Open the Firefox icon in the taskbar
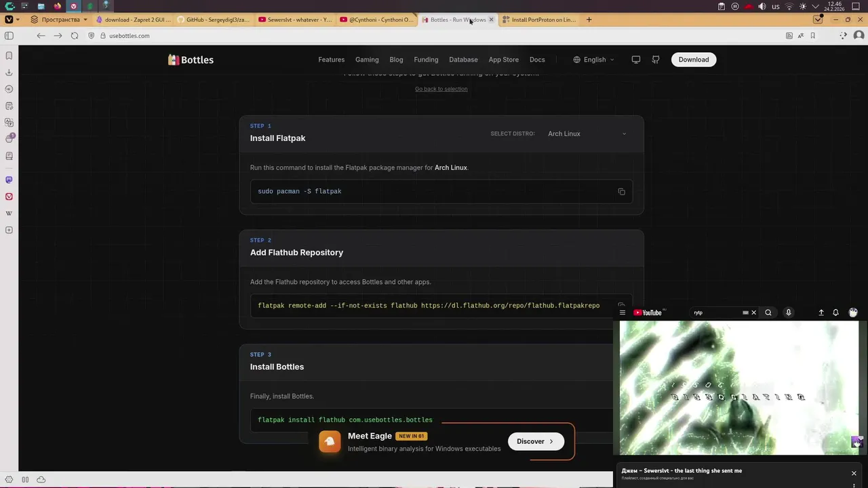Viewport: 868px width, 488px height. click(57, 6)
